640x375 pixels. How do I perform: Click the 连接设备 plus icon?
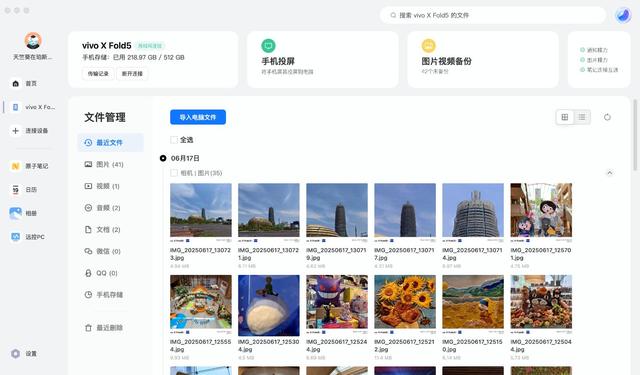16,131
